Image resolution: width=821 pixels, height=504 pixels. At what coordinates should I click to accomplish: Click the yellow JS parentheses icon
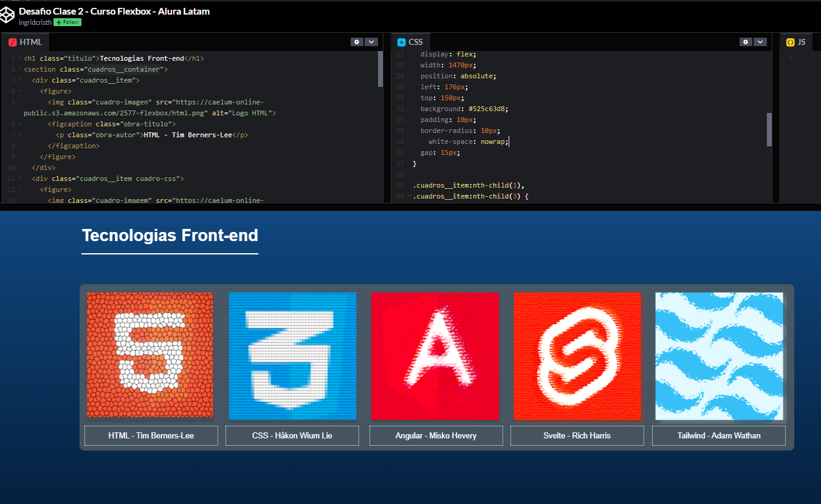click(790, 43)
